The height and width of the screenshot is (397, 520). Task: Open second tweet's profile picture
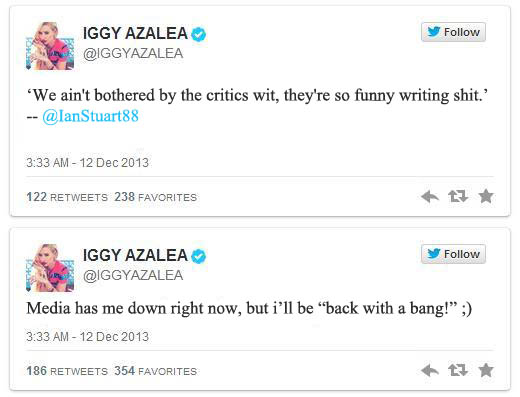pyautogui.click(x=50, y=268)
